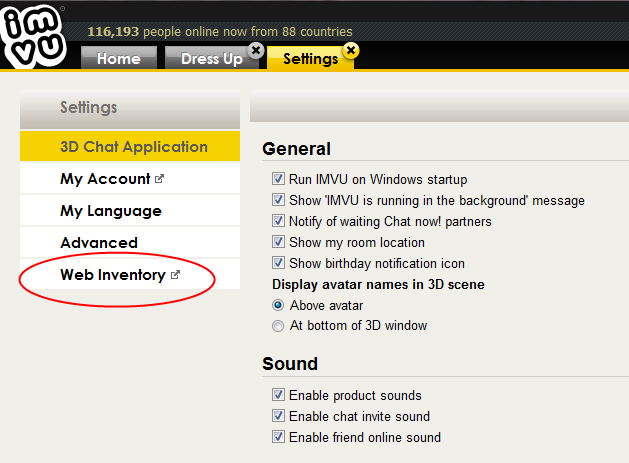Click the General section heading
This screenshot has height=463, width=629.
pos(296,148)
